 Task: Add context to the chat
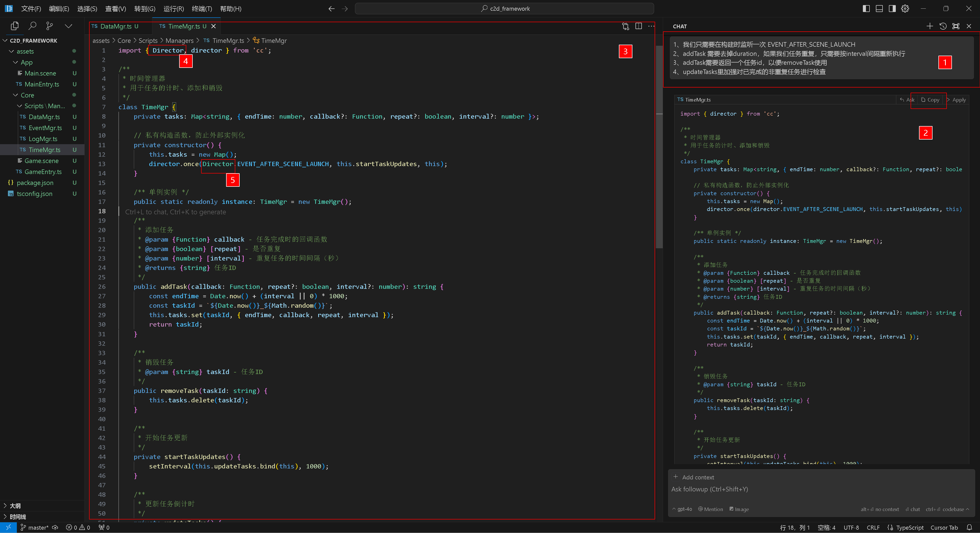694,477
